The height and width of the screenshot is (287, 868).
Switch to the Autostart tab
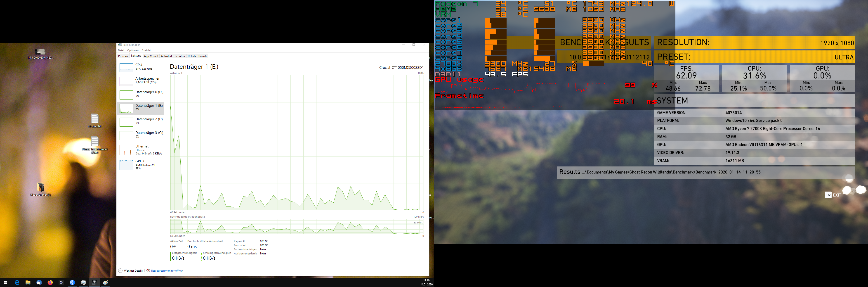pyautogui.click(x=166, y=56)
